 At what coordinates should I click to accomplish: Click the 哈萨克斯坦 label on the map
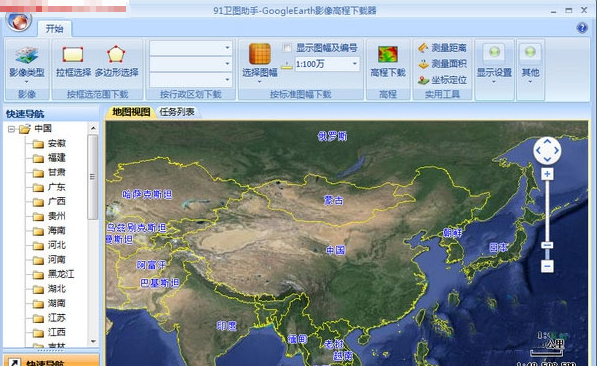point(147,195)
